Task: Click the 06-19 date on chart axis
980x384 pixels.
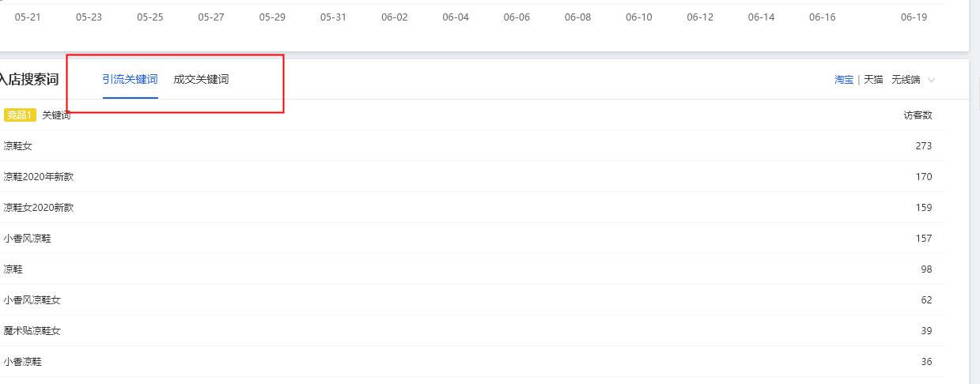Action: click(x=914, y=17)
